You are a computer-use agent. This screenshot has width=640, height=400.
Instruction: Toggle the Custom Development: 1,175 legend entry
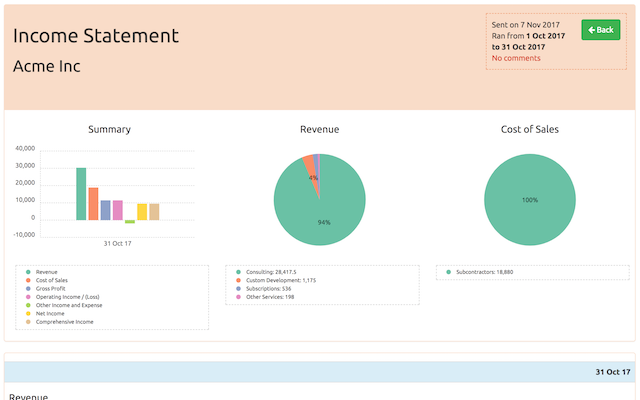(276, 280)
